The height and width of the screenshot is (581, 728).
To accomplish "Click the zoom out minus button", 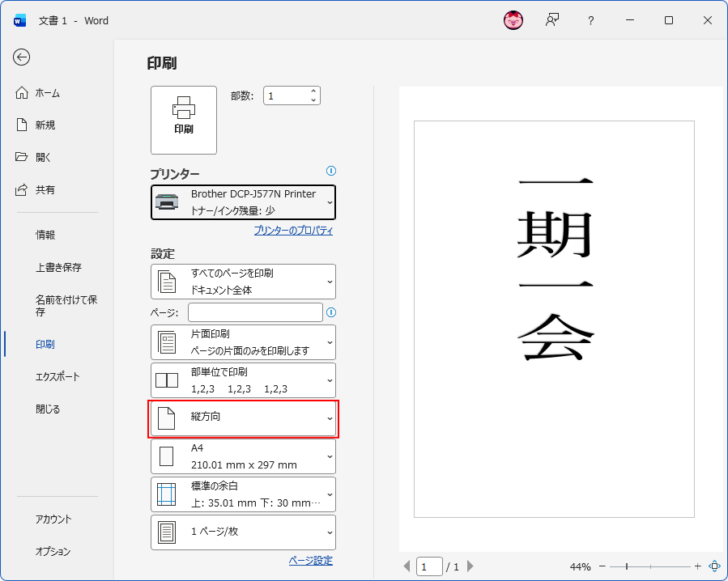I will [x=602, y=566].
